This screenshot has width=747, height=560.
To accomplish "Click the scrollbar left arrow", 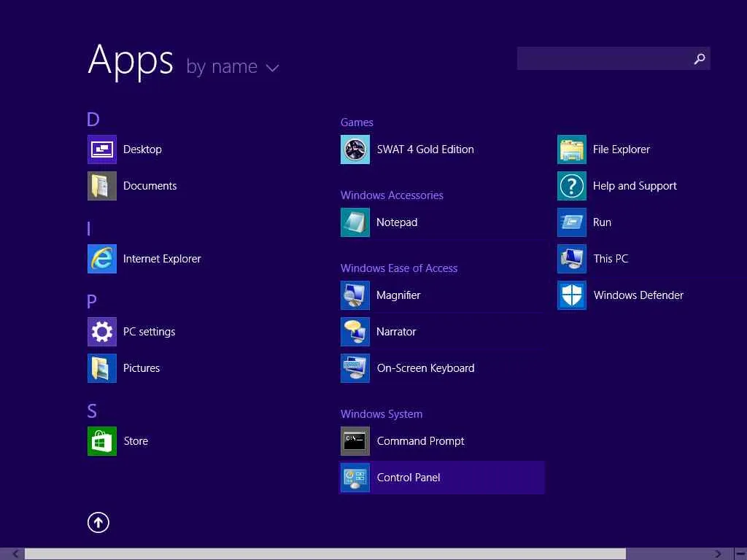I will click(15, 554).
